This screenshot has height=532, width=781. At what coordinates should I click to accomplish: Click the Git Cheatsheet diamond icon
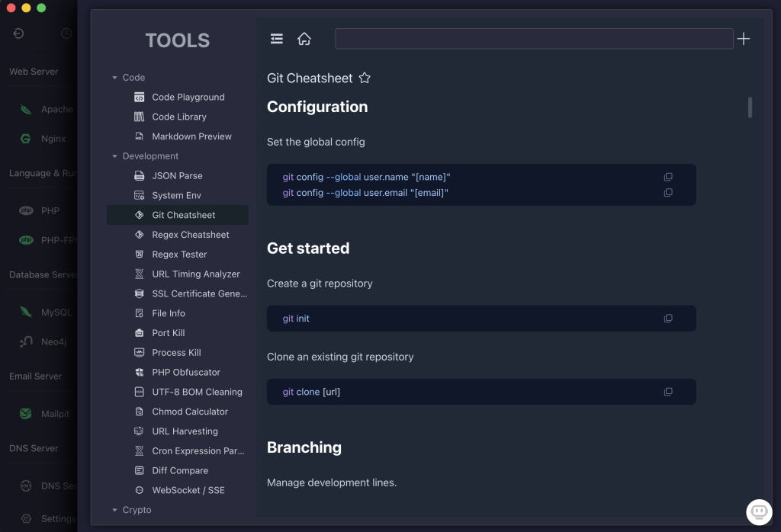click(x=140, y=215)
